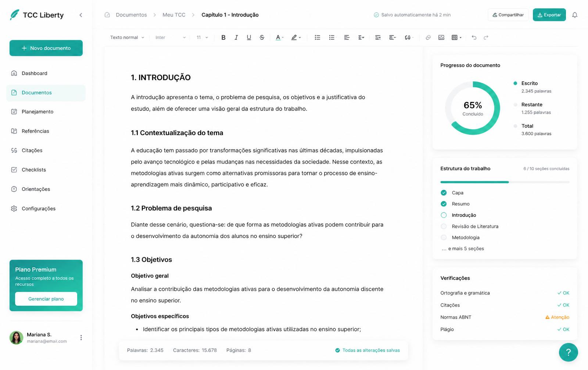Insert a citation with the quote icon
The width and height of the screenshot is (588, 370).
408,37
